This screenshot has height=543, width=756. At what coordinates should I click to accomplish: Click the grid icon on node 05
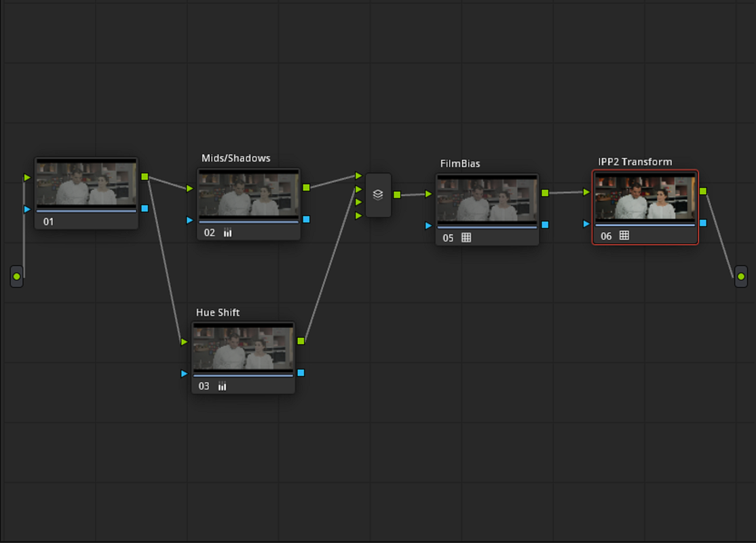(466, 238)
